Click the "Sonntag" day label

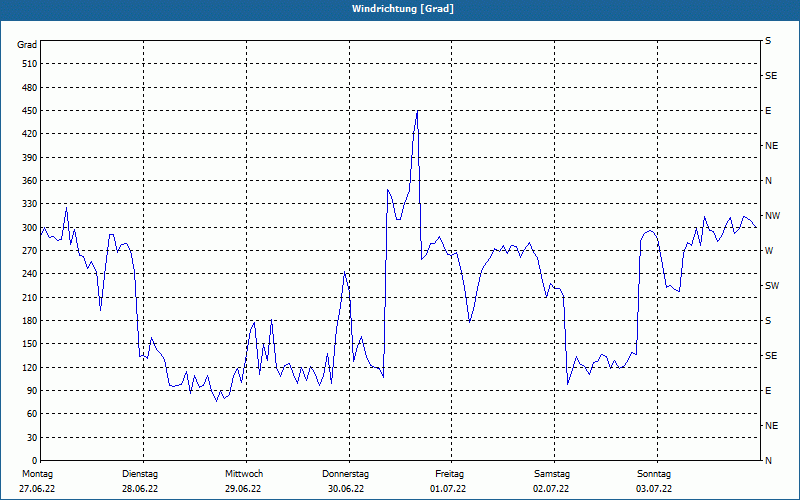tap(654, 474)
